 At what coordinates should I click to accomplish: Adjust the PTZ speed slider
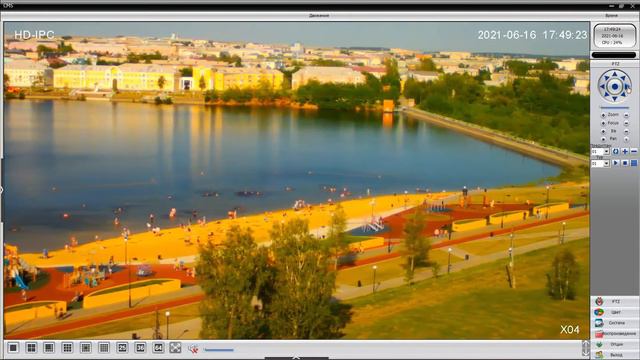point(614,108)
